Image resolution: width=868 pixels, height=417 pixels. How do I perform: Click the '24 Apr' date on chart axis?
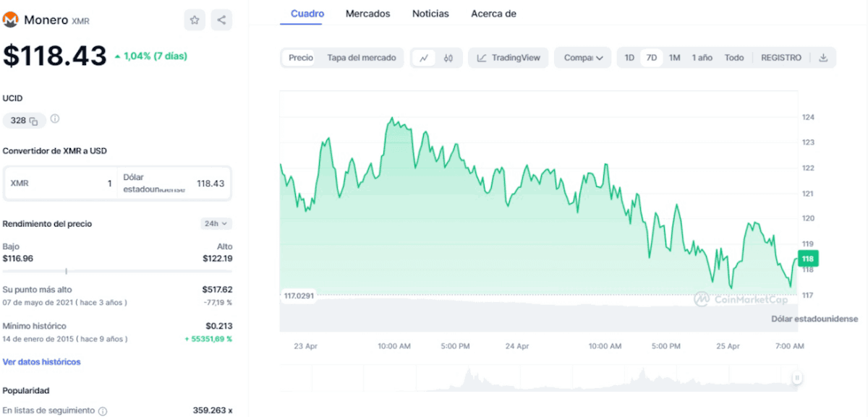(517, 346)
